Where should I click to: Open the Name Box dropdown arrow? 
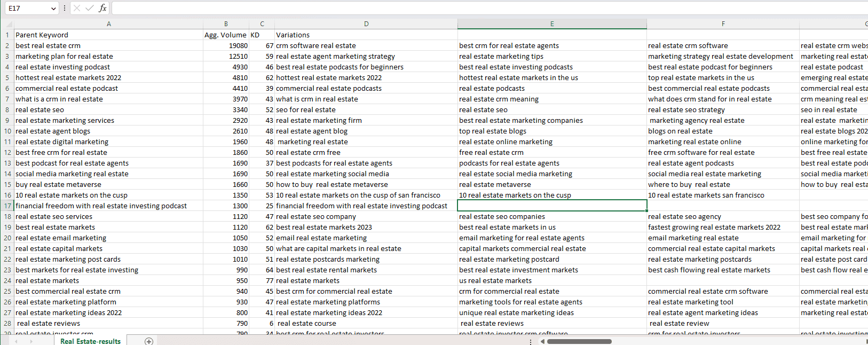pyautogui.click(x=53, y=8)
